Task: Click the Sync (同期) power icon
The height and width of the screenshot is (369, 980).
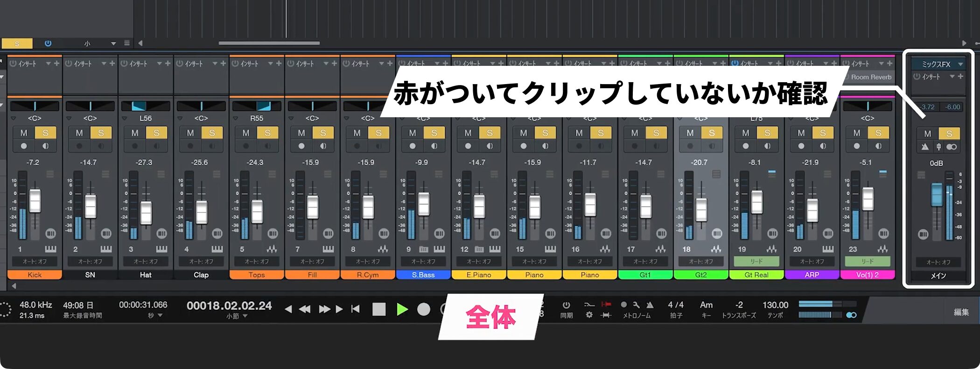Action: [x=566, y=305]
